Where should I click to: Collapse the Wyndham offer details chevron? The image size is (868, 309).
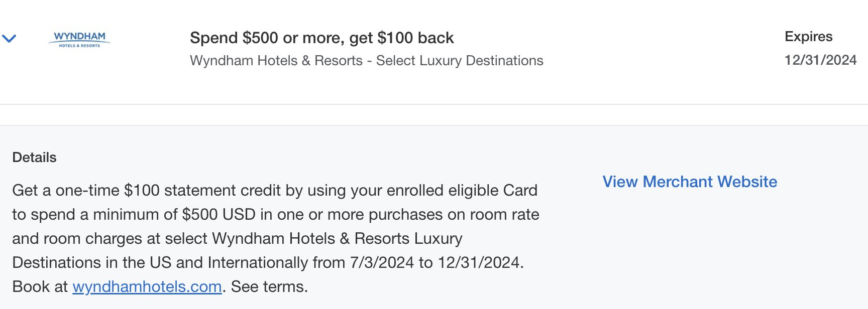(9, 39)
